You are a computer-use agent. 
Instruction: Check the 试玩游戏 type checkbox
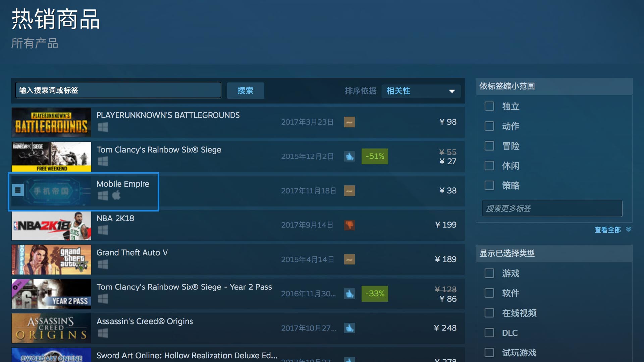[x=489, y=352]
